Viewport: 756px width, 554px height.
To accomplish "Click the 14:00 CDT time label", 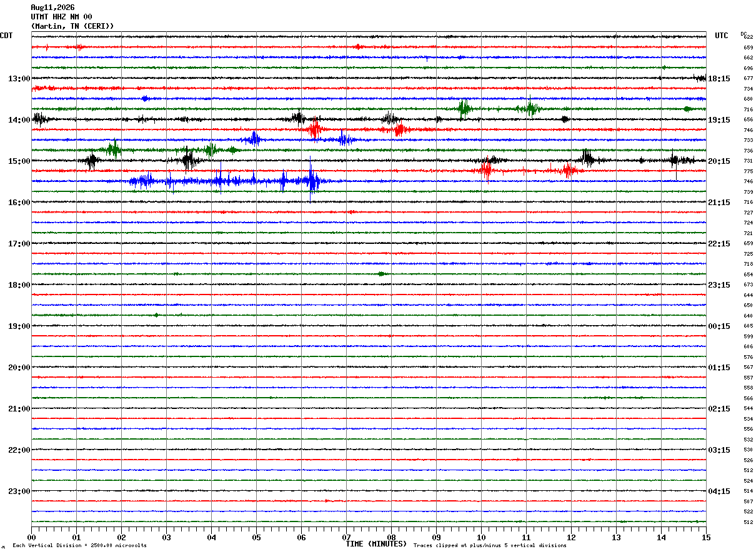I will pyautogui.click(x=19, y=120).
